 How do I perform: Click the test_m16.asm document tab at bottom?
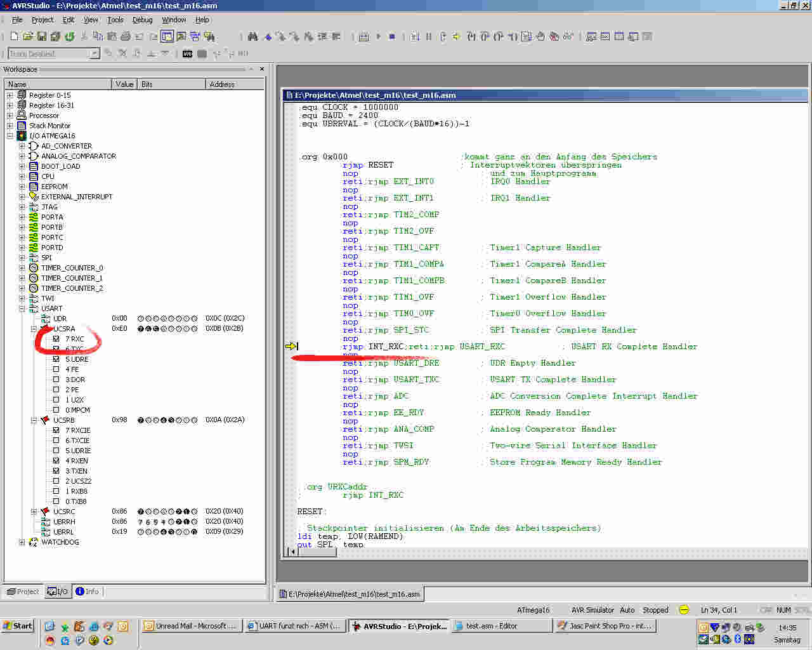[351, 594]
